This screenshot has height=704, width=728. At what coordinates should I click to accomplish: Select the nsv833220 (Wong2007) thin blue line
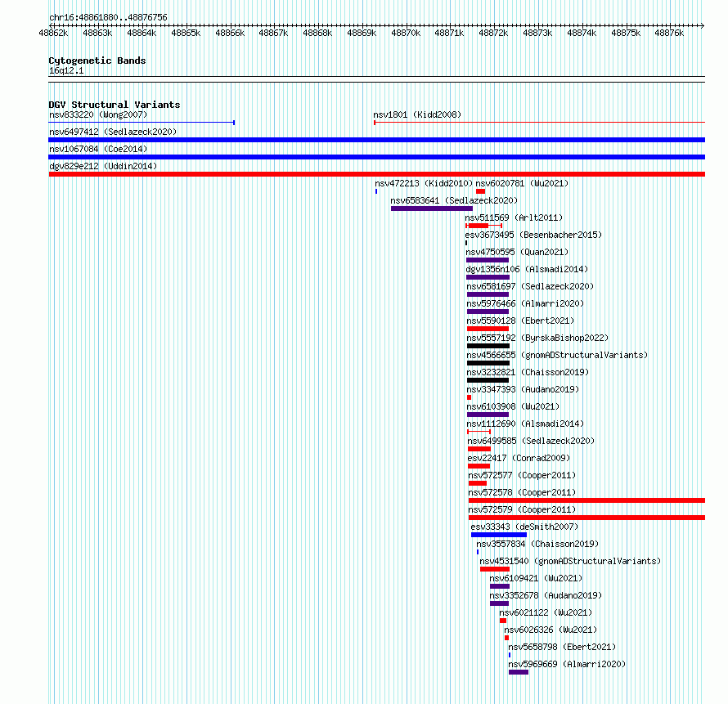click(x=142, y=123)
